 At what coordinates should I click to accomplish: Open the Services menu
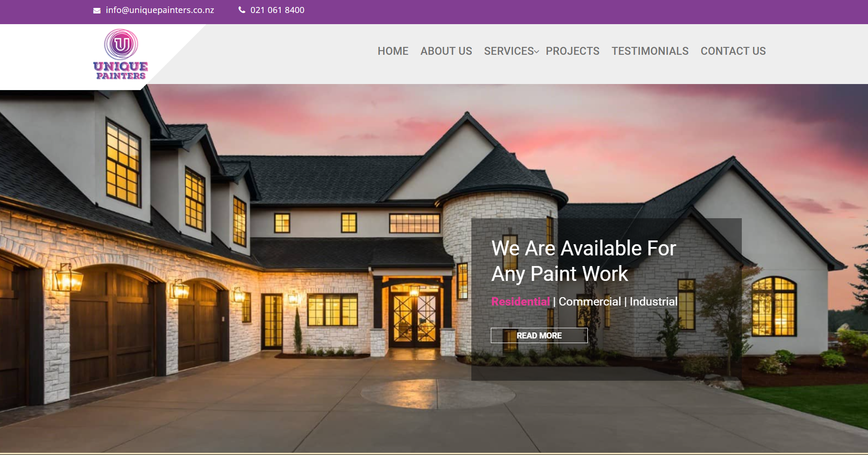point(509,51)
